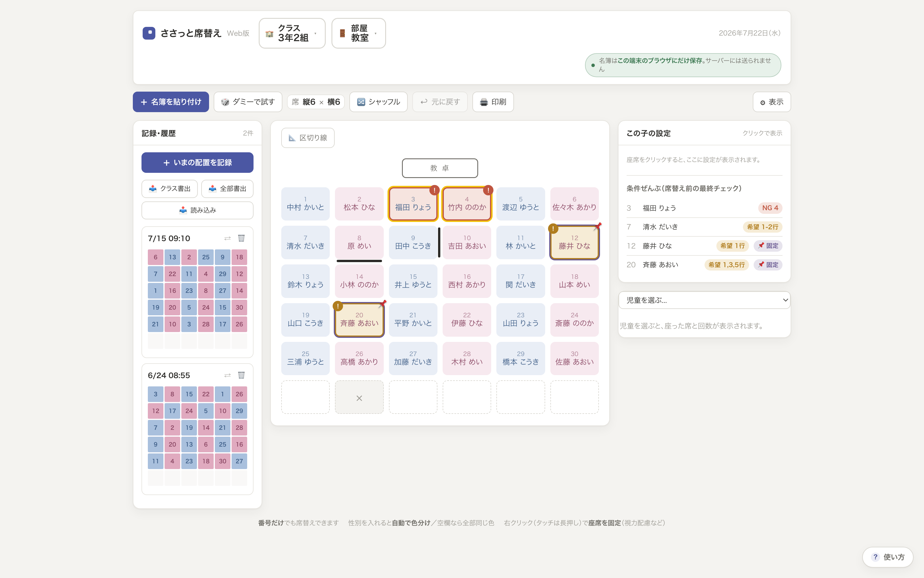Select seat 6 佐々木 あかり
Screen dimensions: 924x578
[x=574, y=204]
